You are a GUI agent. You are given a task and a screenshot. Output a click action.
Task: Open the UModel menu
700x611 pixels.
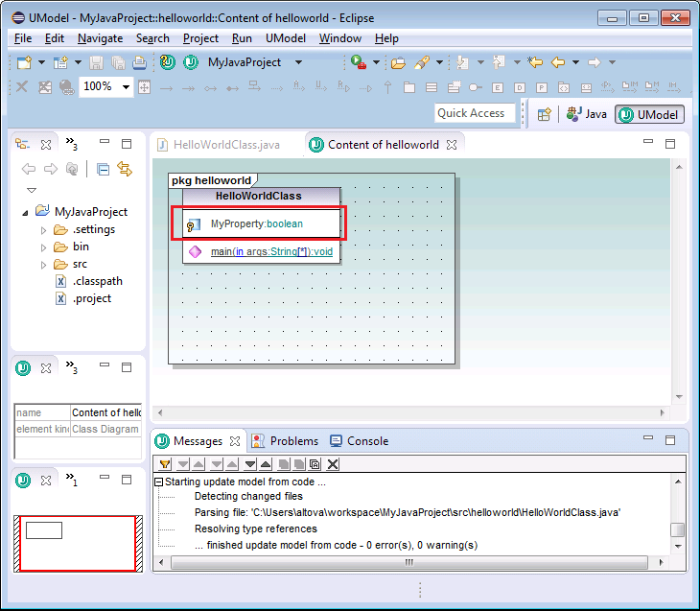point(285,38)
